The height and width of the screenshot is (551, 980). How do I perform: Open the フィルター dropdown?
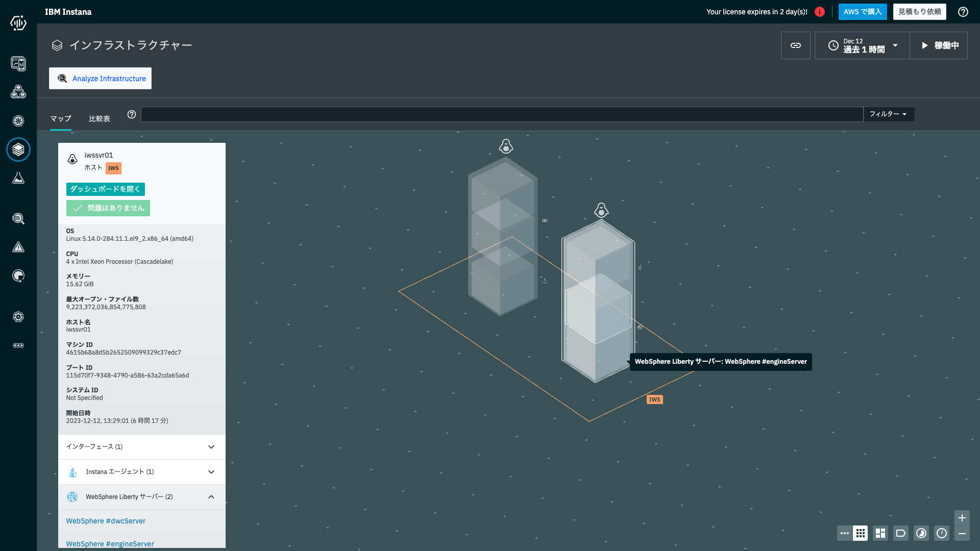[x=888, y=114]
